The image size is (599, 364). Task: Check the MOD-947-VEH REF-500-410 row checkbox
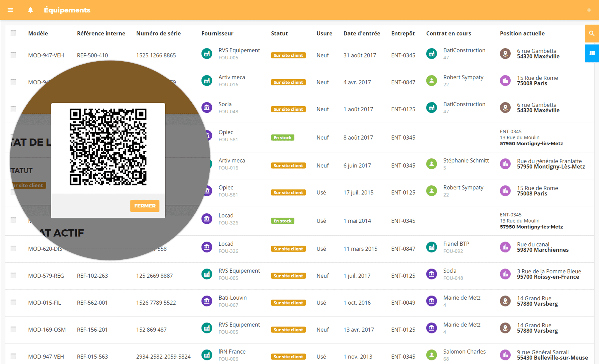[13, 55]
